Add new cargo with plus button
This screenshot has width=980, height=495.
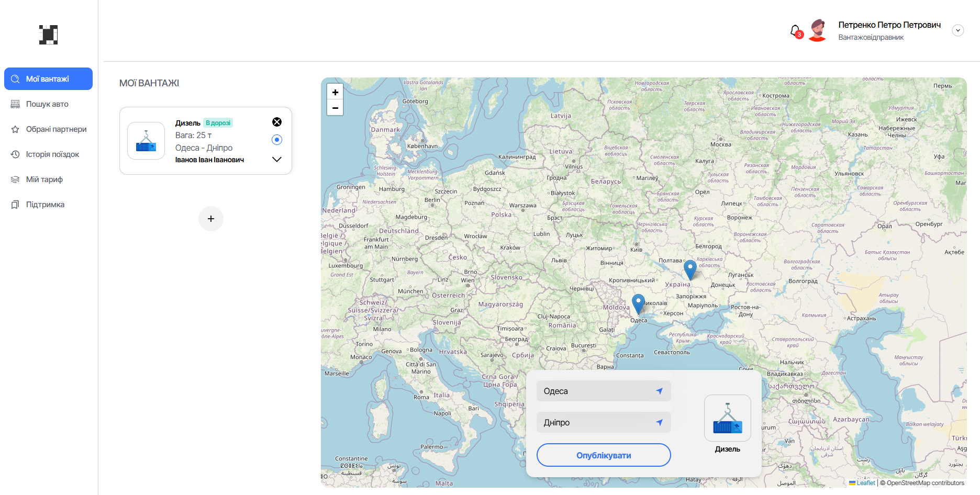coord(211,219)
